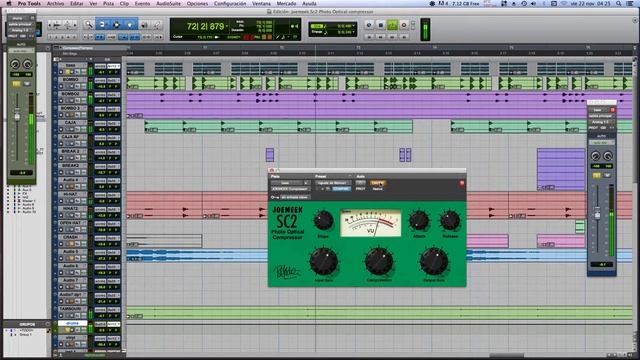640x360 pixels.
Task: Toggle the orange Bypass button in plugin
Action: pyautogui.click(x=378, y=183)
